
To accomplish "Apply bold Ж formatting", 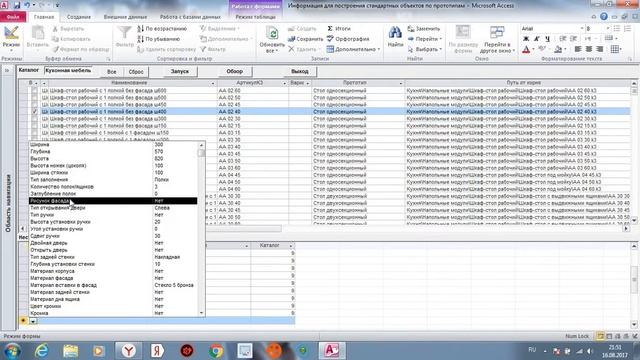I will tap(526, 39).
